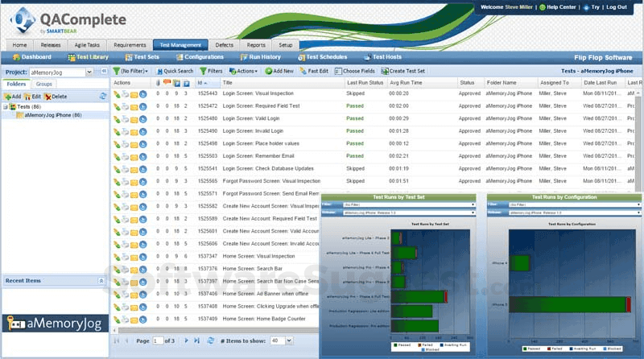Sort by Last Run Status column header
The height and width of the screenshot is (359, 644).
[x=365, y=83]
